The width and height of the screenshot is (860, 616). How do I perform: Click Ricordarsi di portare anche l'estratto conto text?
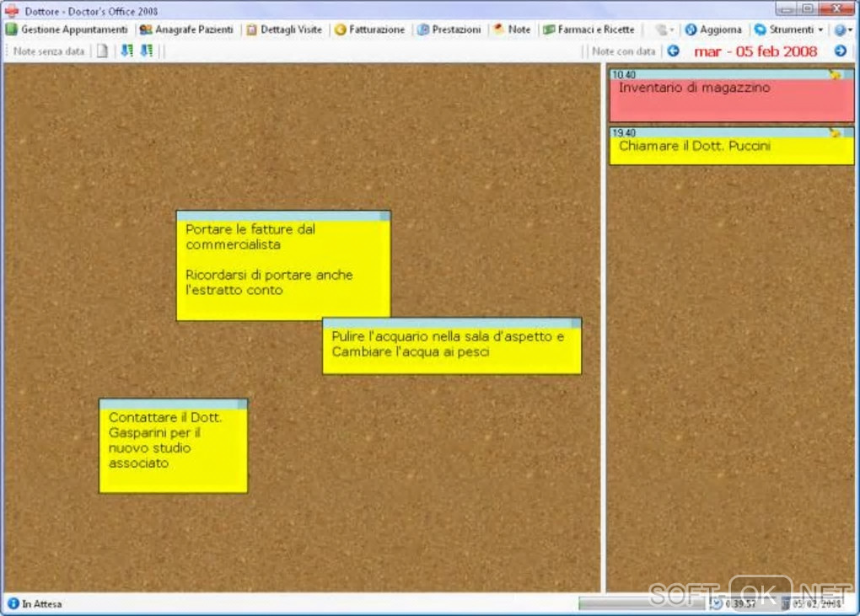coord(269,282)
